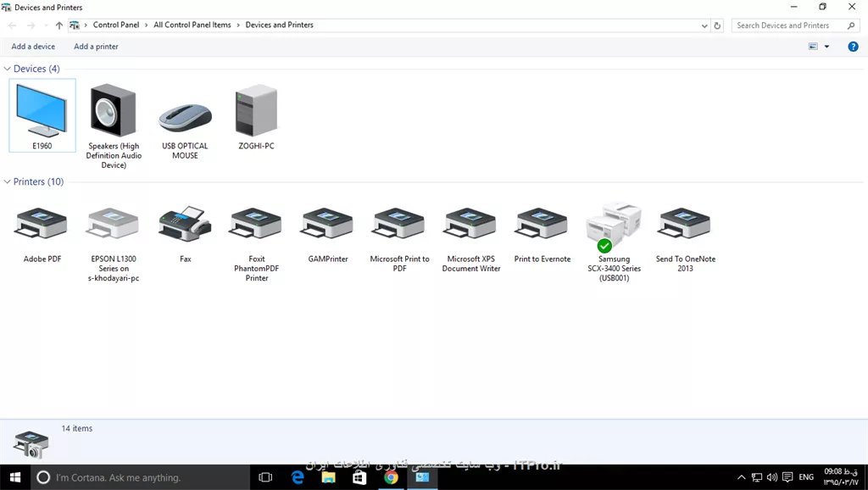
Task: Click the Devices and Printers taskbar button
Action: 422,477
